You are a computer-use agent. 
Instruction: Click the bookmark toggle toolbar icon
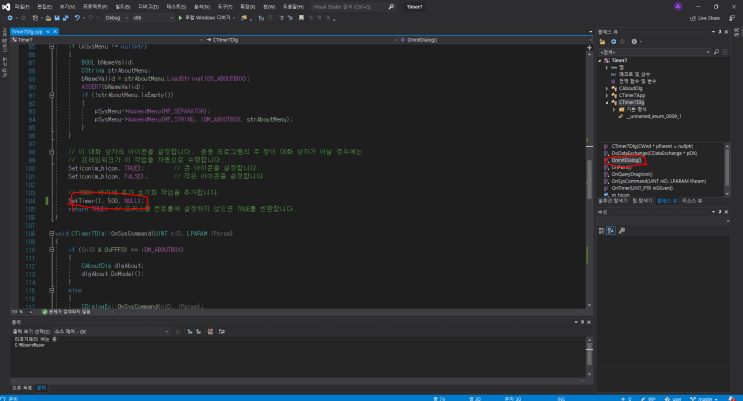tap(301, 18)
